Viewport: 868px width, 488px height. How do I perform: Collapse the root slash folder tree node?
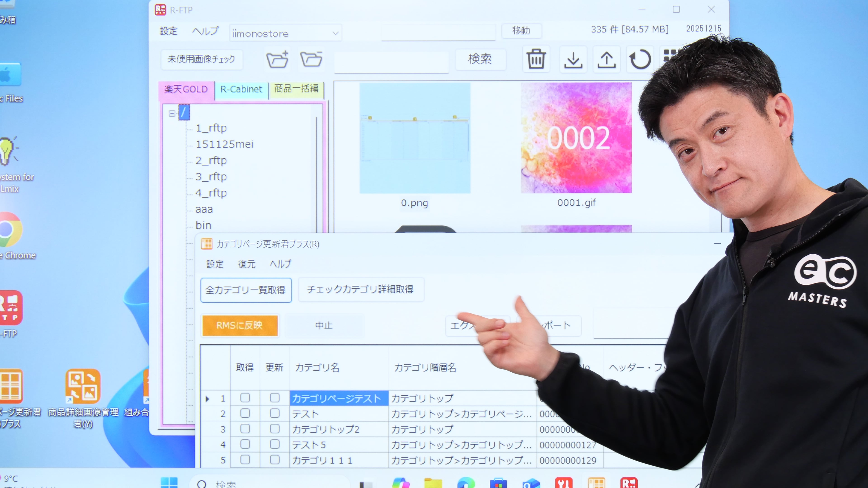[x=172, y=113]
